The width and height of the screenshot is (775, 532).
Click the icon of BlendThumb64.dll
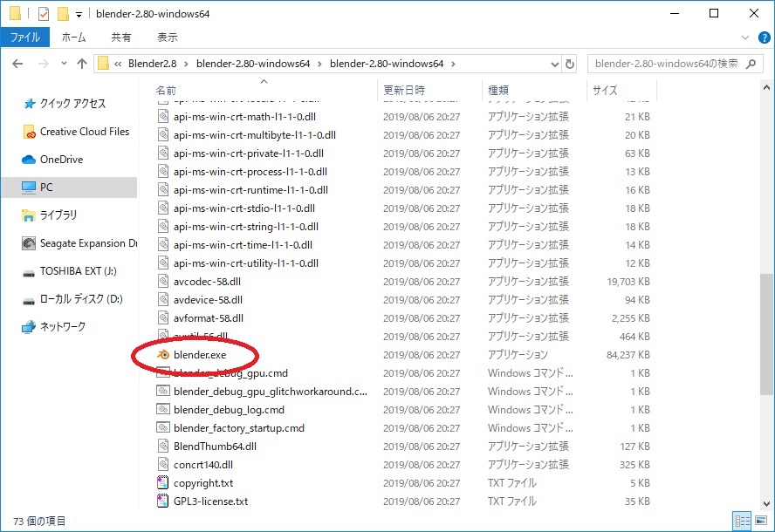163,446
